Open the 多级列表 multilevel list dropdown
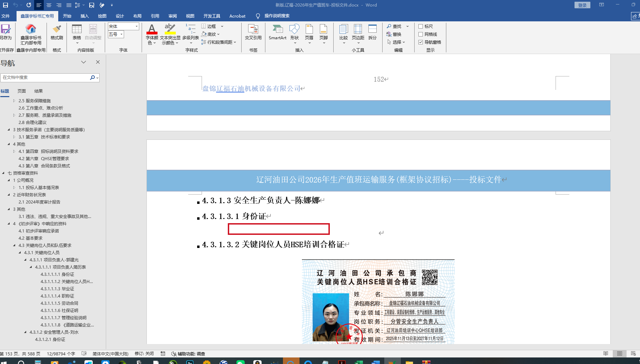The width and height of the screenshot is (640, 364). click(x=191, y=43)
